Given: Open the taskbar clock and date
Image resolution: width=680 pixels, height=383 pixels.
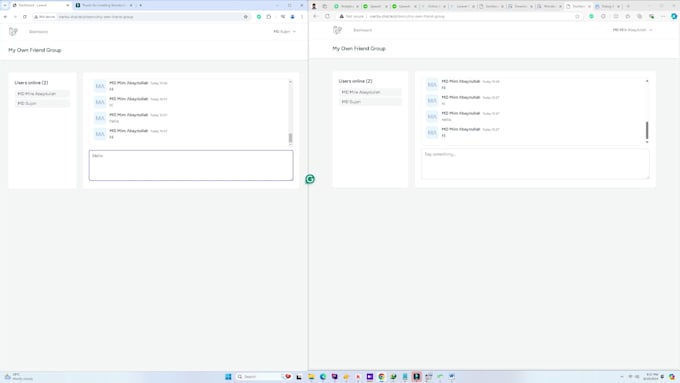Looking at the screenshot, I should coord(651,376).
